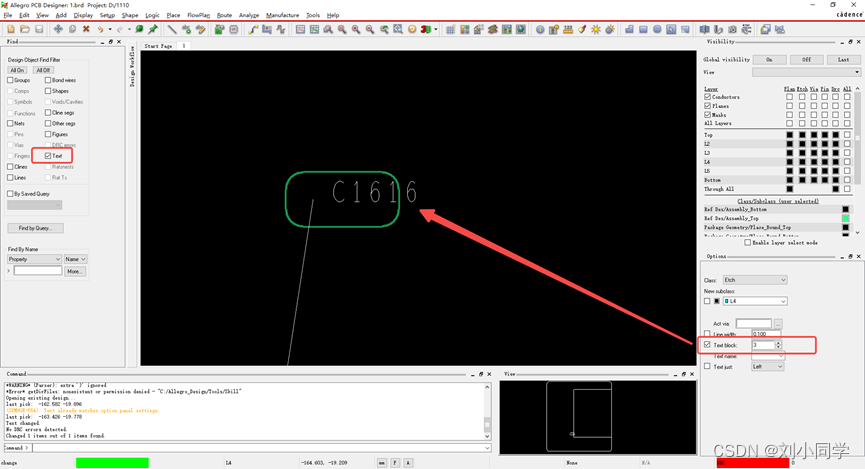Viewport: 865px width, 469px height.
Task: Click the red X Delete icon
Action: (86, 29)
